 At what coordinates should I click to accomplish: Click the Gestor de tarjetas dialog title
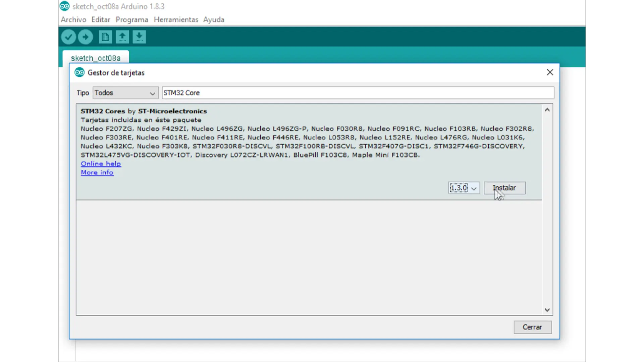(x=116, y=72)
